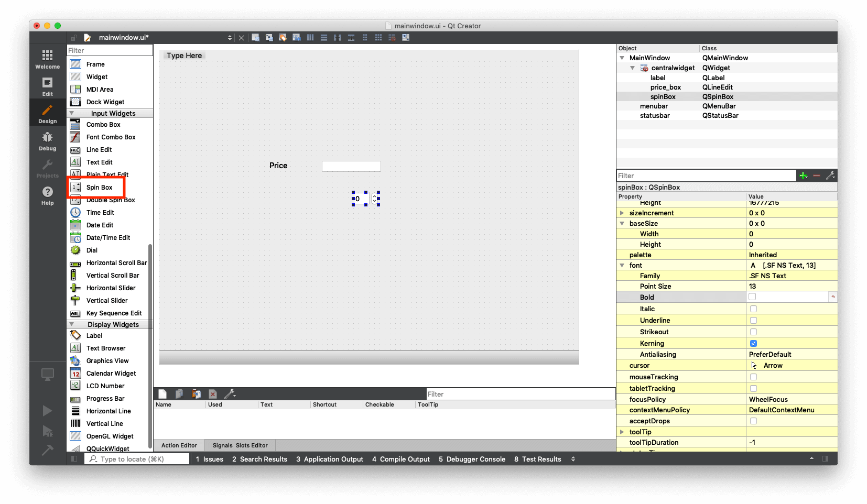Collapse the MainWindow tree node
Viewport: 867px width, 504px height.
click(x=622, y=58)
